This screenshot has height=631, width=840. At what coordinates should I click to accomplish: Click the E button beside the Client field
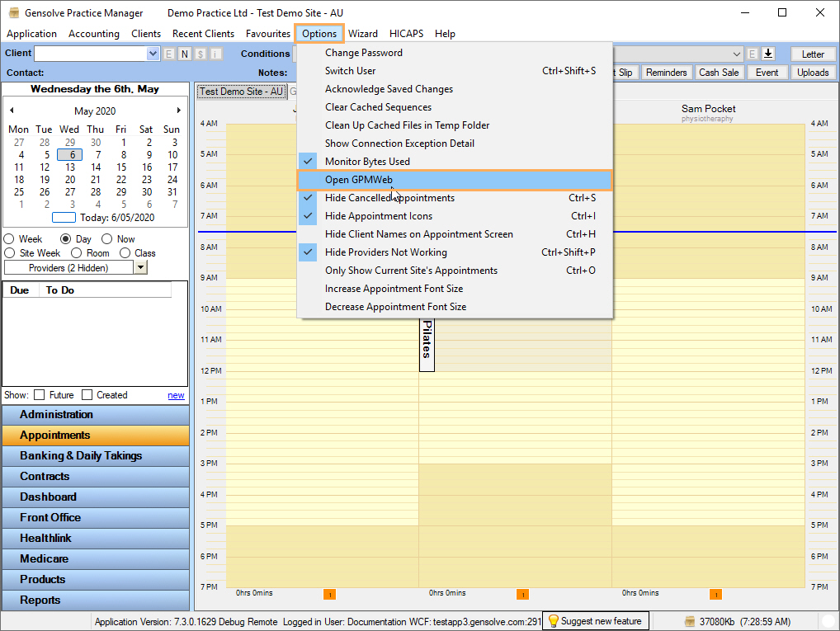coord(169,54)
